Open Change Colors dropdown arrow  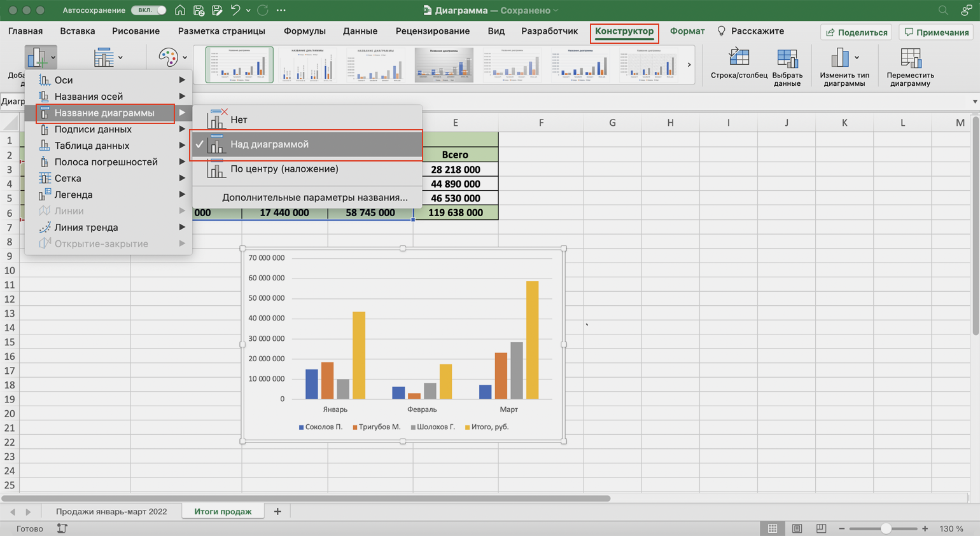point(185,58)
